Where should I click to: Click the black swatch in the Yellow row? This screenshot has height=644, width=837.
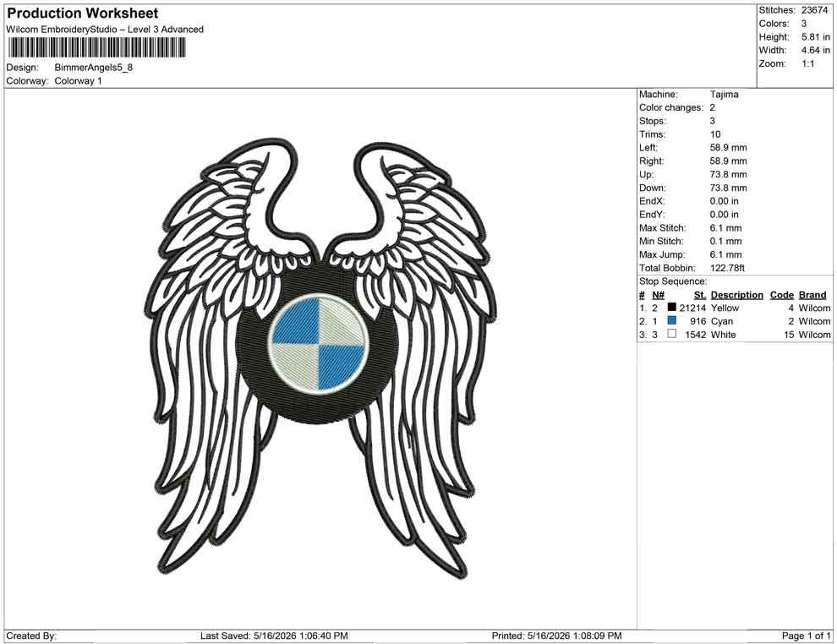coord(672,307)
